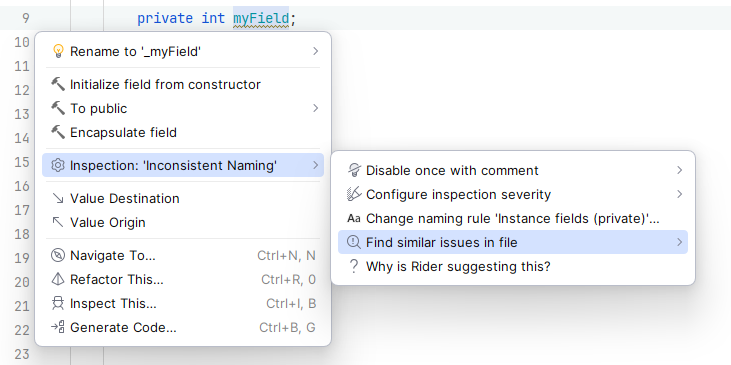Click line number 9 in the gutter
This screenshot has width=731, height=365.
(25, 18)
